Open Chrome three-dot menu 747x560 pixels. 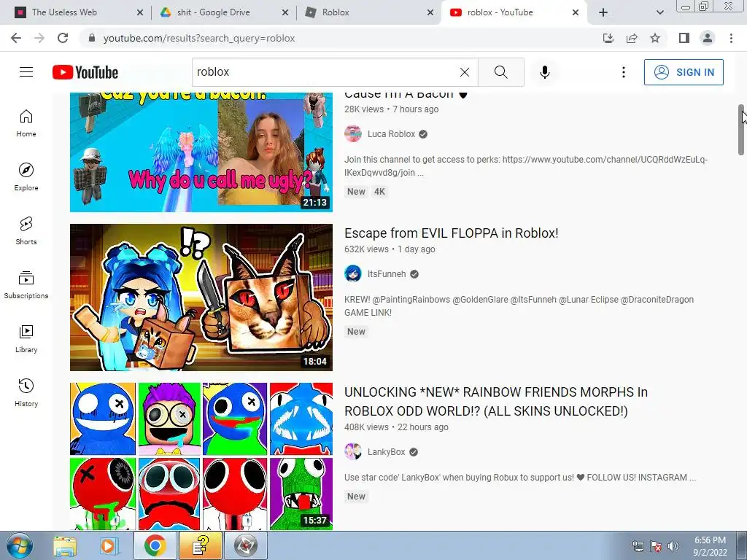point(731,38)
